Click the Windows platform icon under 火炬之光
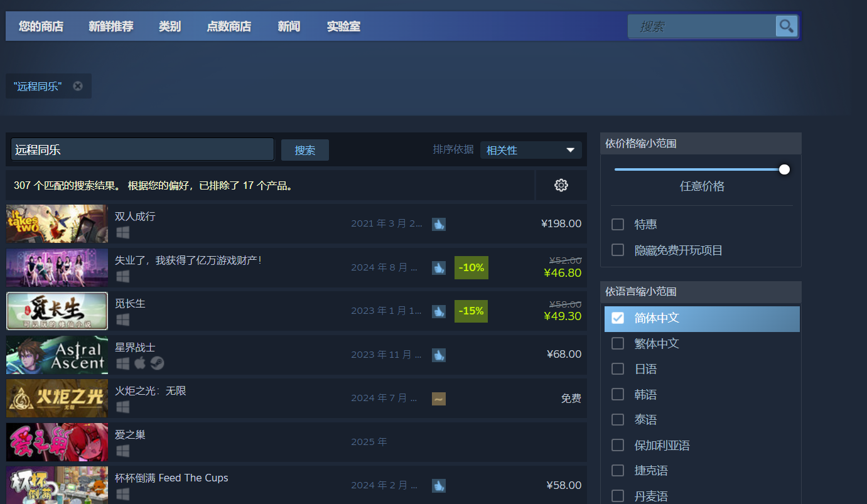 click(x=122, y=407)
